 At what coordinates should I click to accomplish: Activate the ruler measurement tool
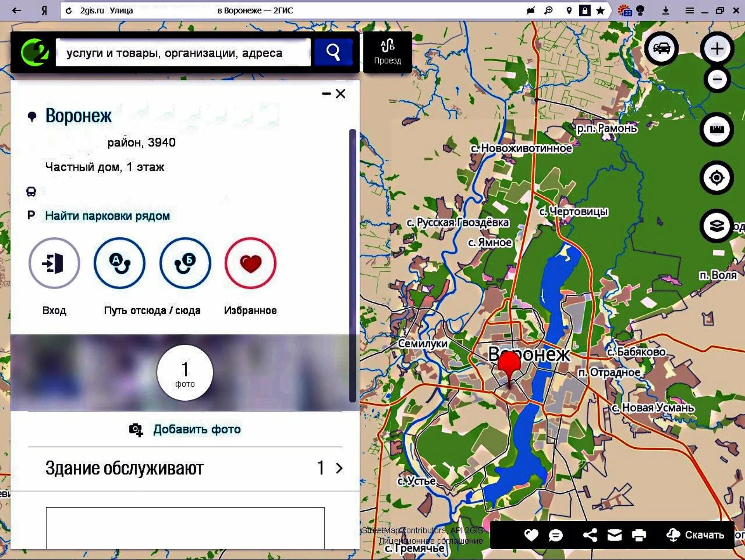pyautogui.click(x=716, y=130)
